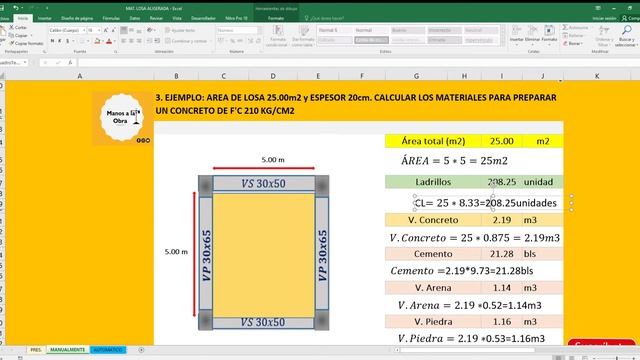Click the ¿Qué desea hacer? search box
The width and height of the screenshot is (640, 360).
[324, 18]
